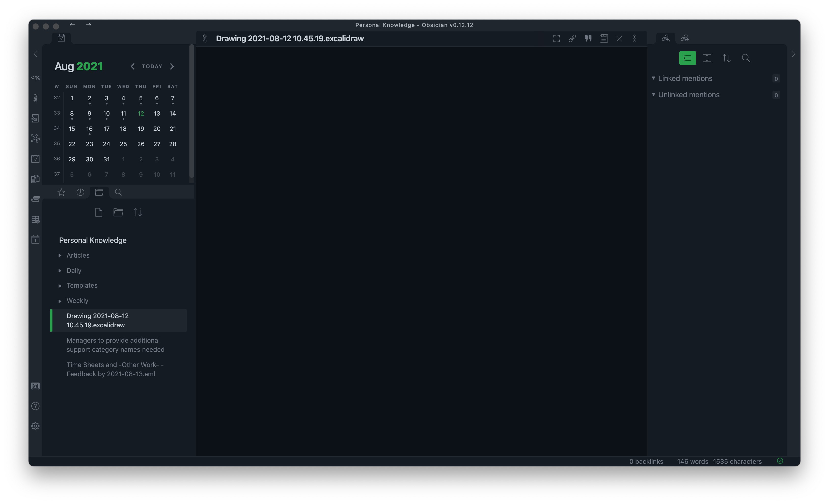
Task: Expand the Weekly folder
Action: pos(60,300)
